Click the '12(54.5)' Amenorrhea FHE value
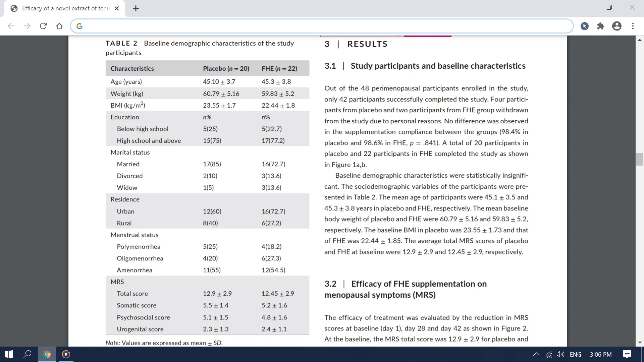 pyautogui.click(x=273, y=270)
